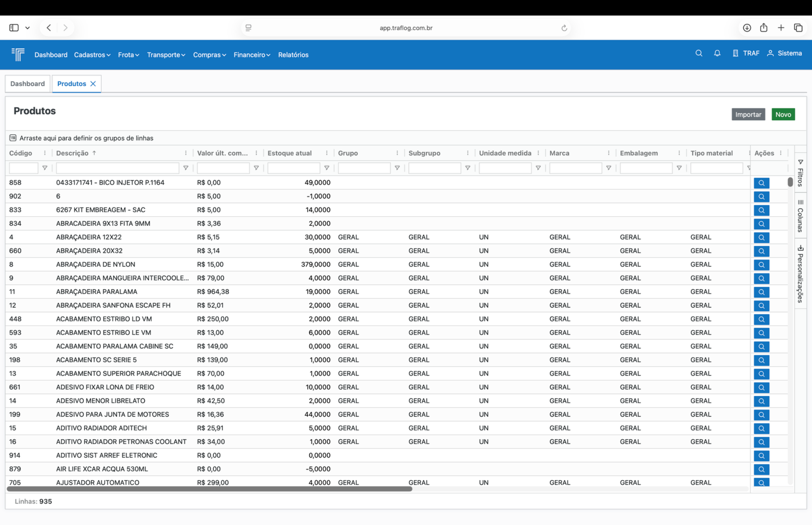Click Safari page reload icon

564,28
